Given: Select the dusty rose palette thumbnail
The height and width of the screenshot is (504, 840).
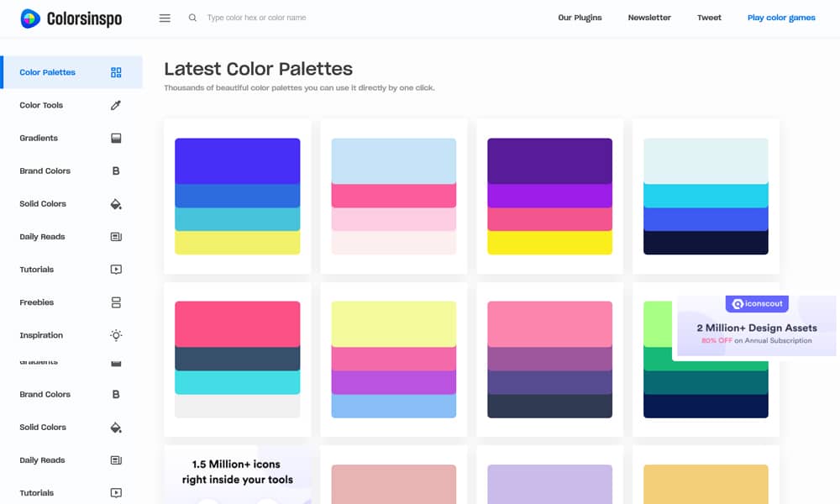Looking at the screenshot, I should [x=394, y=484].
